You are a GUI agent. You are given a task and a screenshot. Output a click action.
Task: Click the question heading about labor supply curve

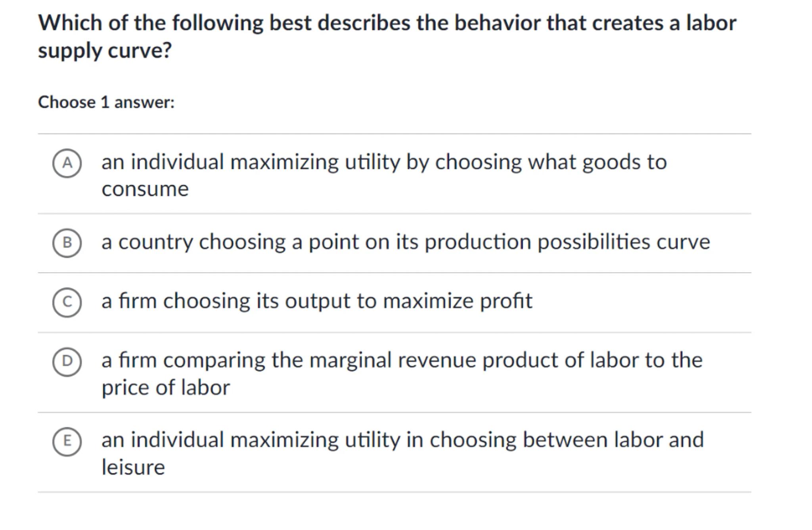tap(387, 23)
